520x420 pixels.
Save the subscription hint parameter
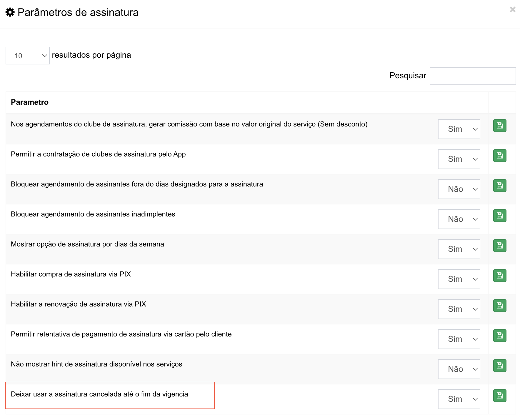point(499,366)
